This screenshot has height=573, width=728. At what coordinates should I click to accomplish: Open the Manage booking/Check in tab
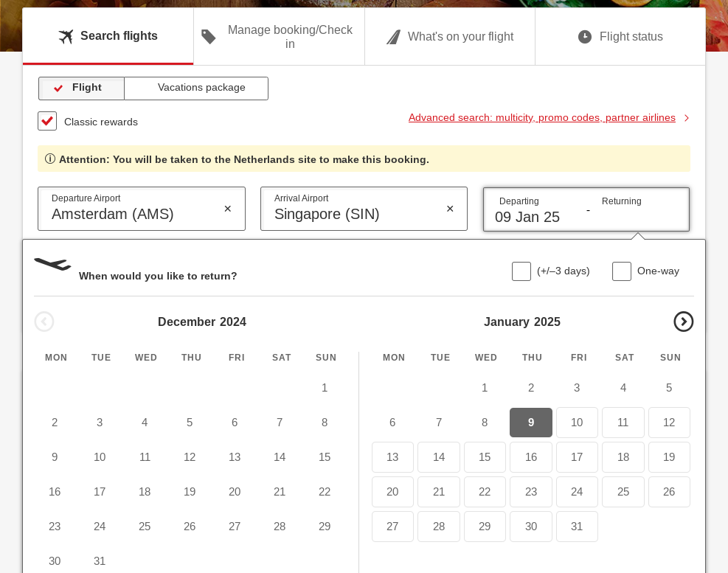[279, 36]
